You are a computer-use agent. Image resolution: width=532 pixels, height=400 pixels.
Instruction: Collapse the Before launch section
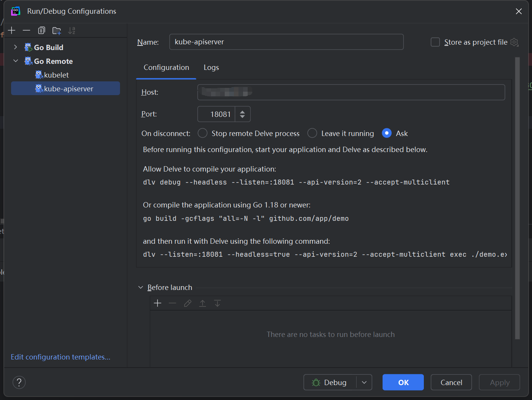coord(141,287)
